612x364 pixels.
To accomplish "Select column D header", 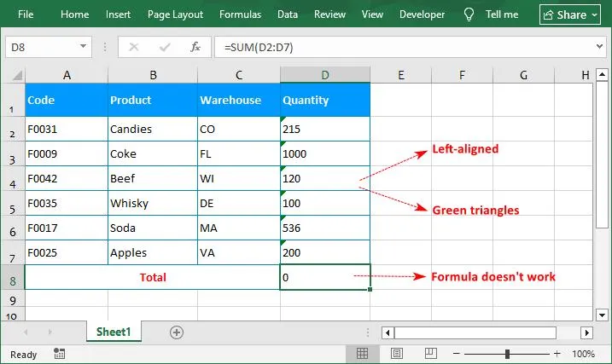I will (x=325, y=75).
